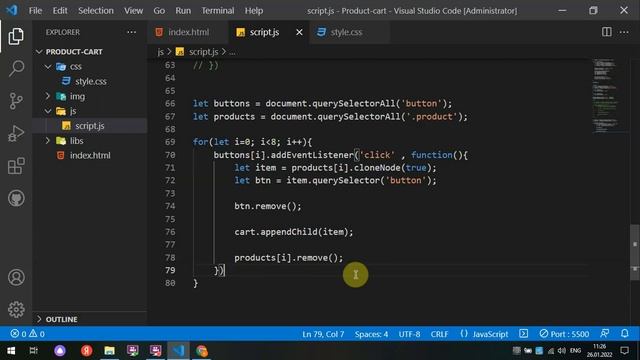Change encoding via UTF-8 status

click(x=409, y=334)
